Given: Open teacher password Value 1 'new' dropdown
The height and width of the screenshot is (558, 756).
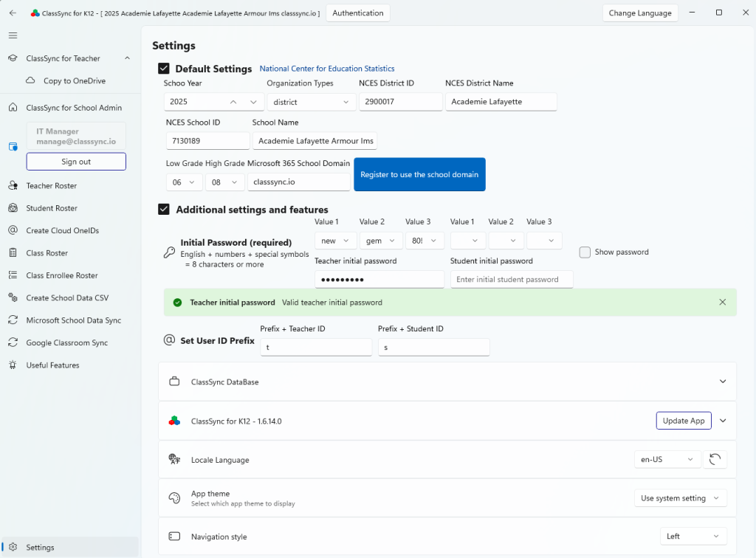Looking at the screenshot, I should click(336, 241).
